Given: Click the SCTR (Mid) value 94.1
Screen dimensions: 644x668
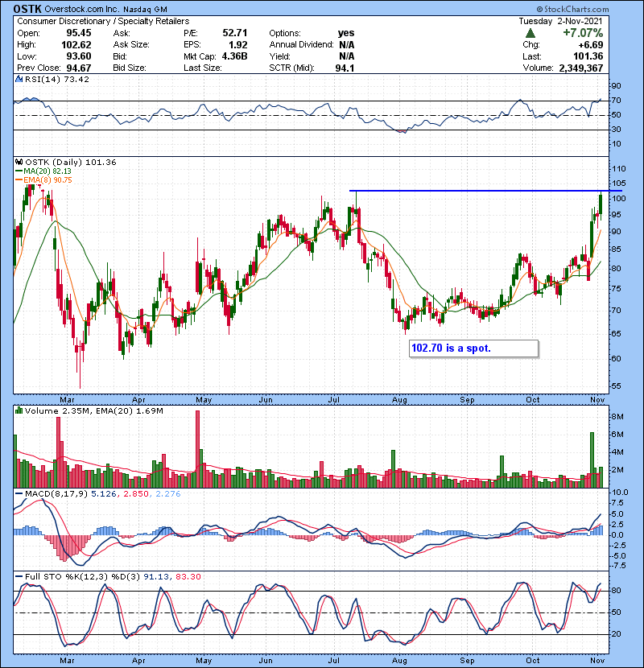Looking at the screenshot, I should (345, 68).
